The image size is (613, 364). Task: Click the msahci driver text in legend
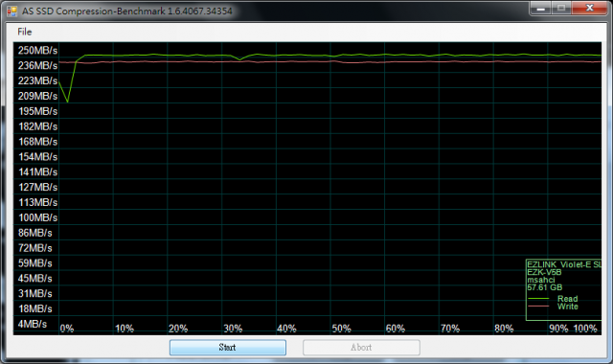coord(541,280)
